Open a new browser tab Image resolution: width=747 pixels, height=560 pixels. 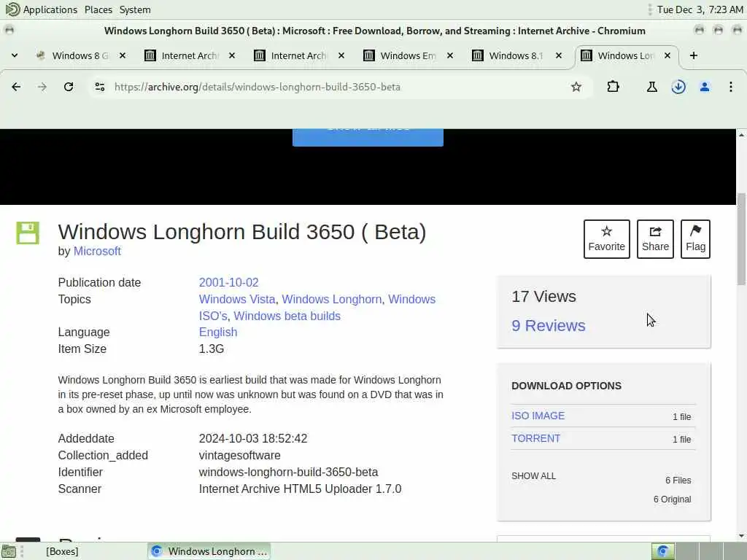click(x=694, y=55)
